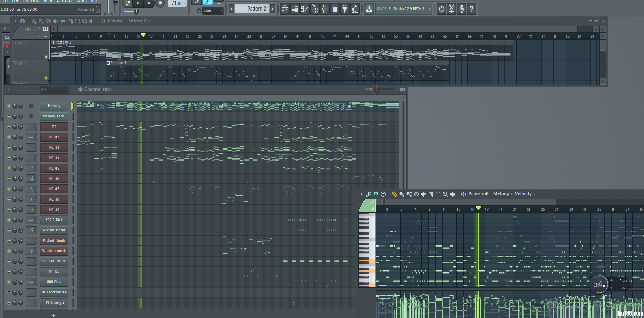Add new pattern with plus button

[x=272, y=9]
